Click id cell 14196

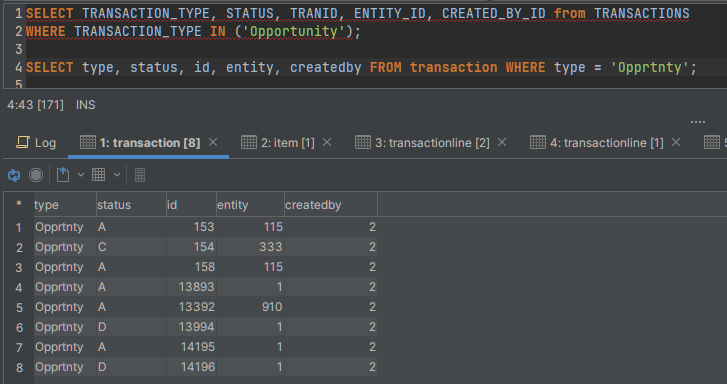click(x=191, y=366)
